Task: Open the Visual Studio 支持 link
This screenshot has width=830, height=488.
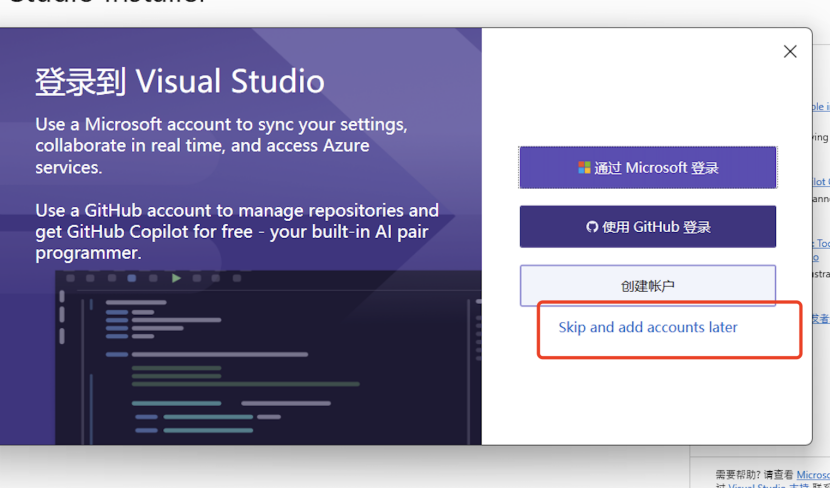Action: click(768, 486)
